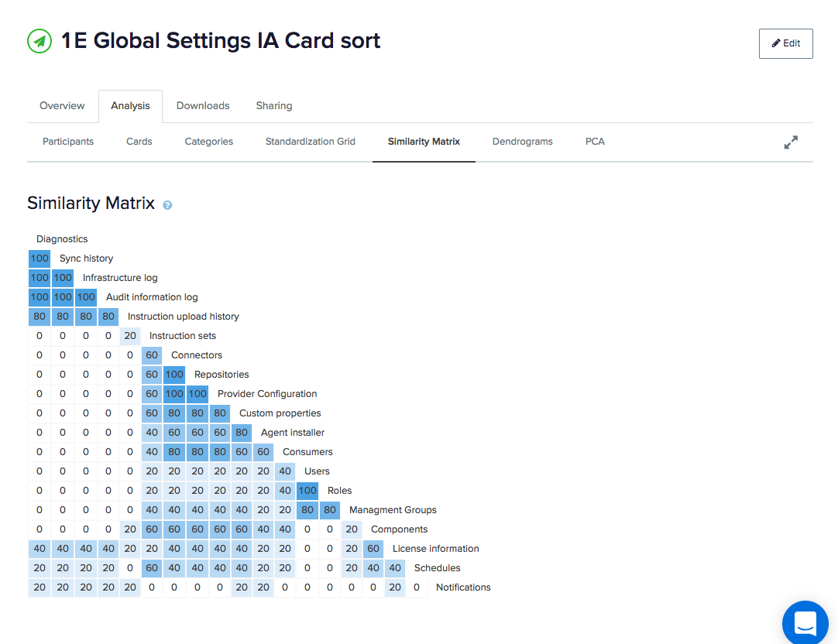Click the 100 cell beside Sync history
Screen dimensions: 838x644
click(39, 259)
